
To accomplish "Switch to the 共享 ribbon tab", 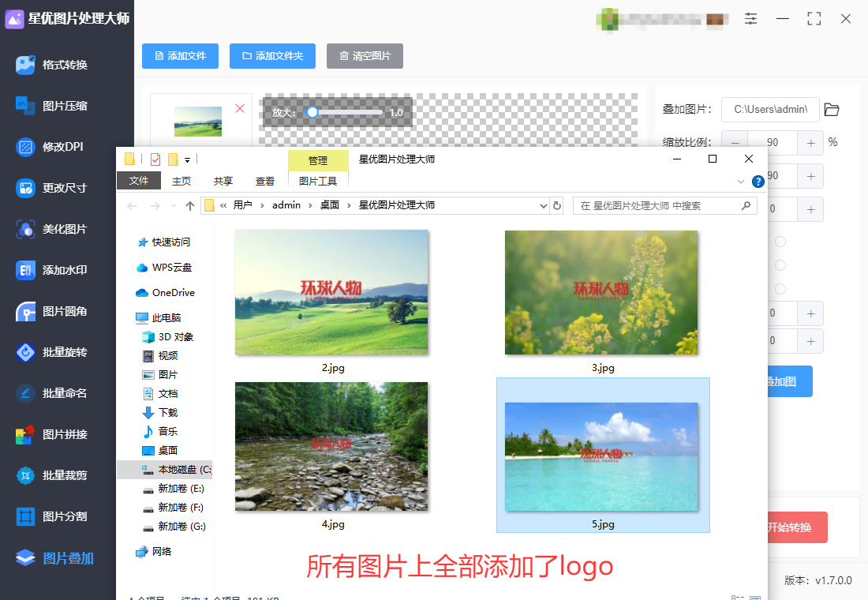I will point(223,181).
